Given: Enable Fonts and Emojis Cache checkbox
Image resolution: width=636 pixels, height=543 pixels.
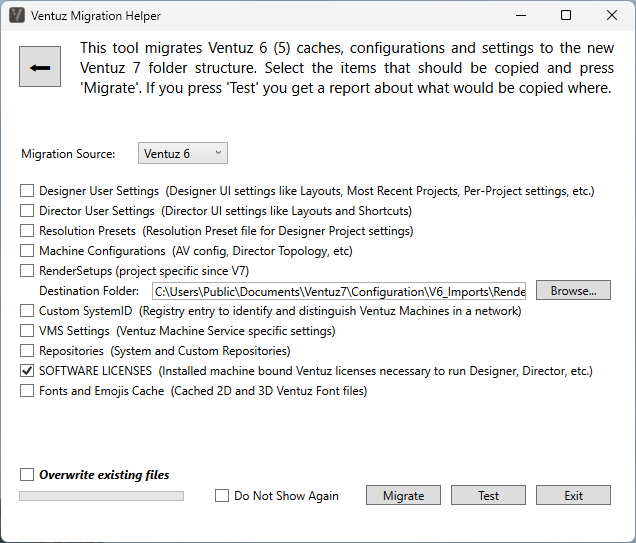Looking at the screenshot, I should [27, 391].
